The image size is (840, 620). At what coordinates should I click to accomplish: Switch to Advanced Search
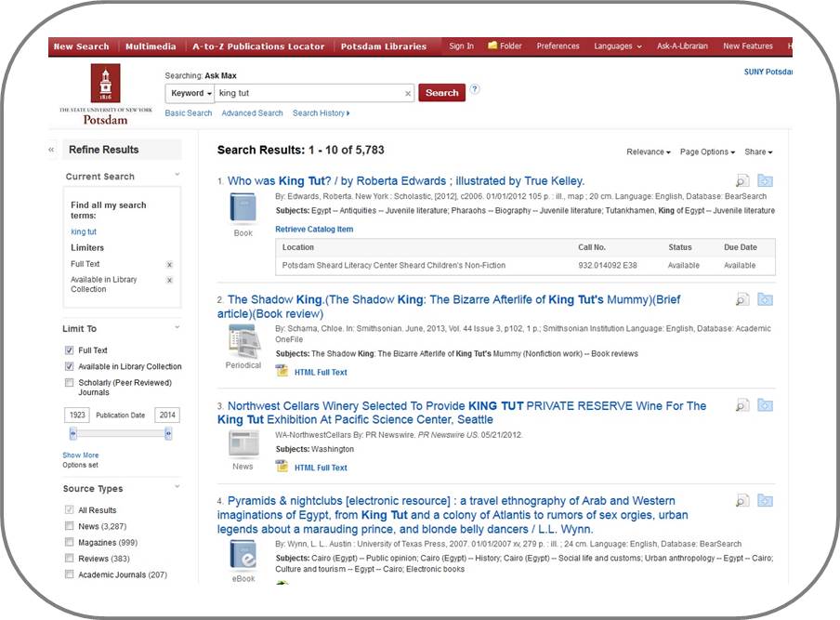click(x=253, y=113)
